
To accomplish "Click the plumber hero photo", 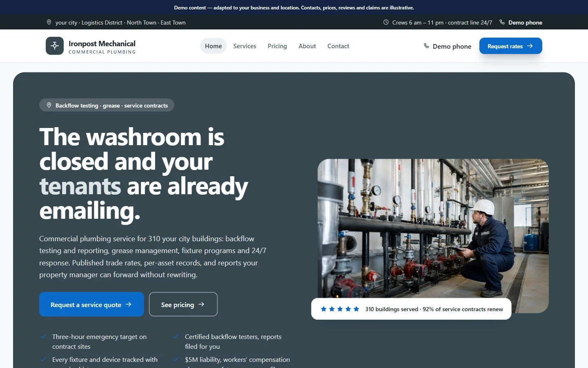I will [x=433, y=236].
